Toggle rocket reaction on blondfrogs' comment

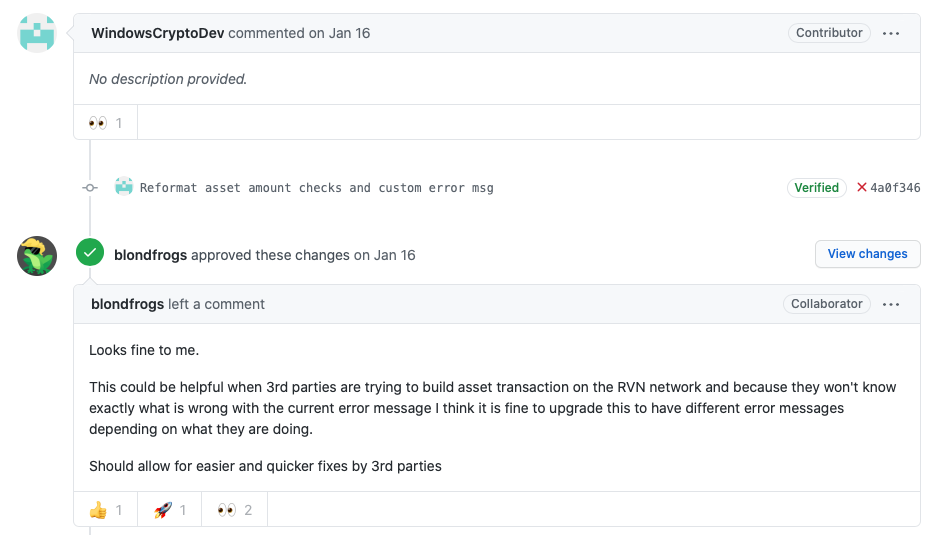tap(170, 510)
